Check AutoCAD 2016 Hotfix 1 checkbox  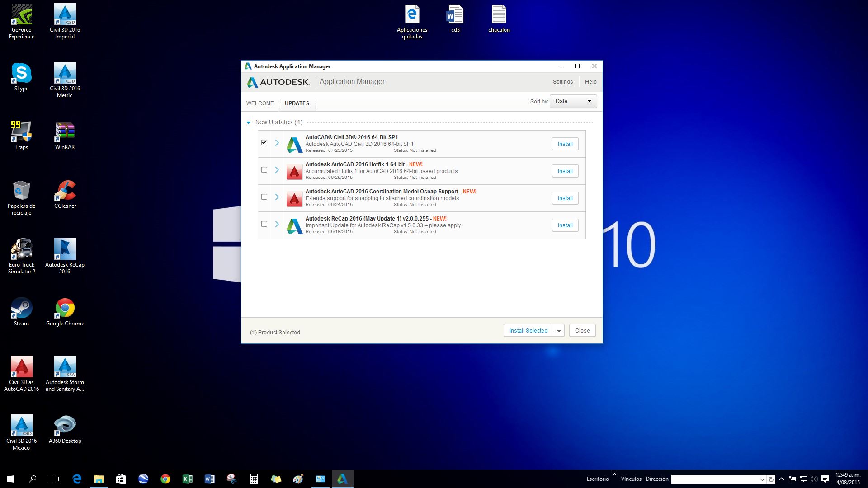(x=264, y=170)
